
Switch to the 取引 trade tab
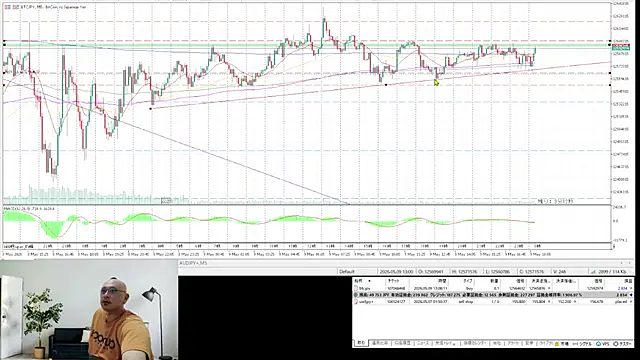[x=360, y=344]
